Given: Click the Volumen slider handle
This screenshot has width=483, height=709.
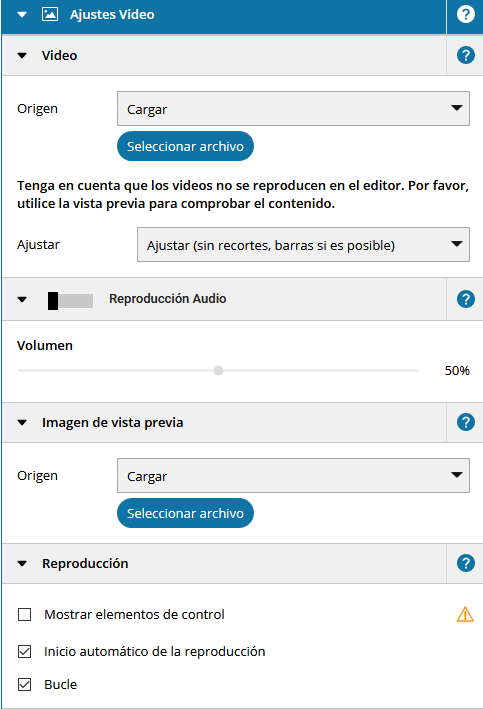Looking at the screenshot, I should pyautogui.click(x=218, y=371).
